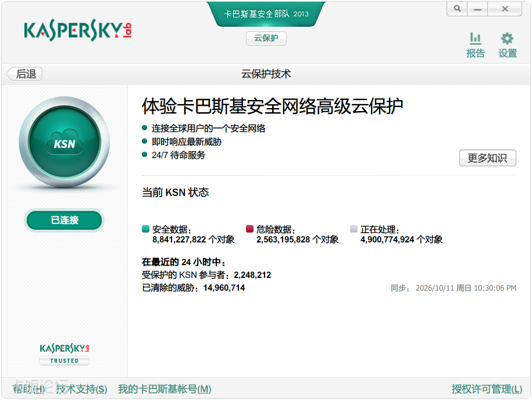532x400 pixels.
Task: Click the sync timestamp 2026/10/11 周日 10:30:06 PM
Action: [x=466, y=288]
